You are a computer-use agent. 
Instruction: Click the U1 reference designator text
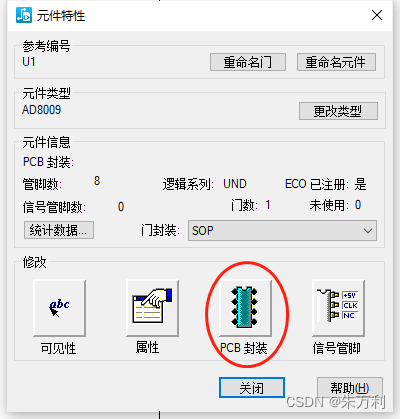29,62
